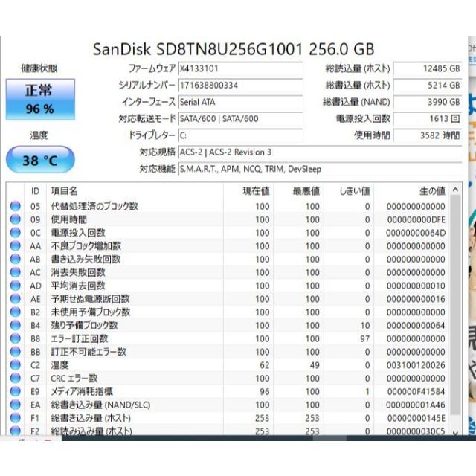476x476 pixels.
Task: Click the blue status icon for attribute 0C
Action: (15, 233)
